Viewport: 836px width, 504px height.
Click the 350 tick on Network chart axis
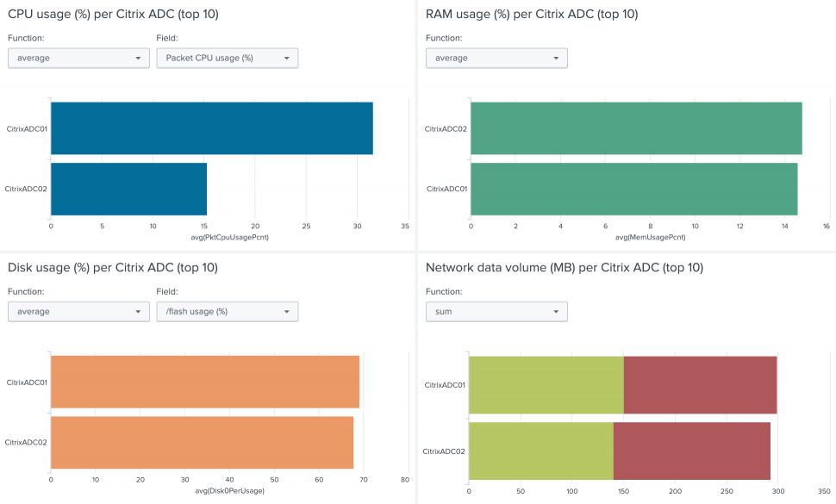point(824,491)
